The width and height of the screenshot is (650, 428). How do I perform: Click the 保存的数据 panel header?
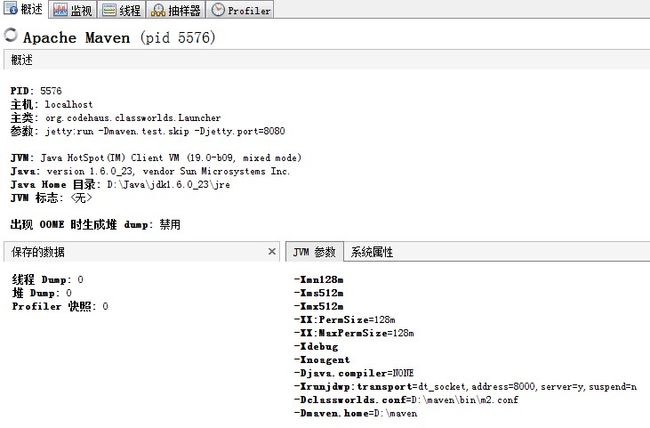(x=141, y=252)
